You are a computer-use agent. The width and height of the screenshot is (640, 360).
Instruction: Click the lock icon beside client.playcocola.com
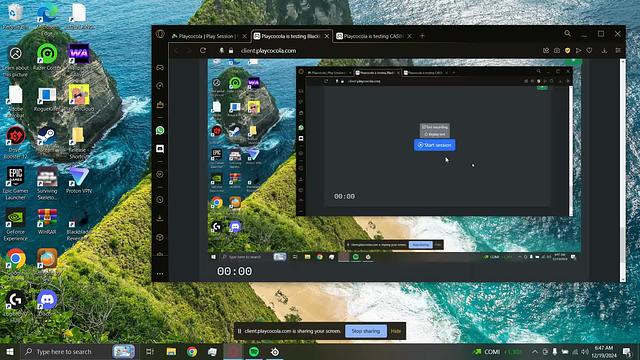point(231,51)
